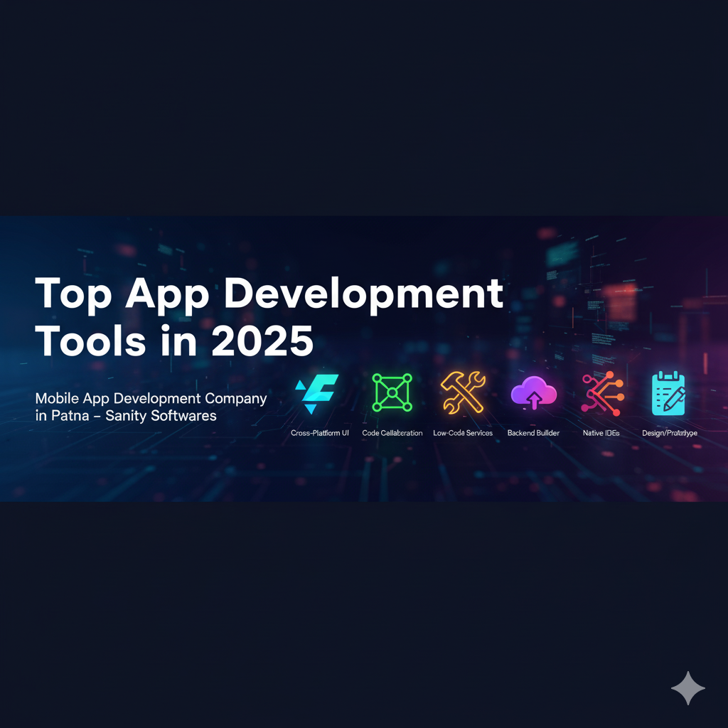Select the sparkle icon in bottom right corner
The width and height of the screenshot is (728, 728).
(687, 687)
